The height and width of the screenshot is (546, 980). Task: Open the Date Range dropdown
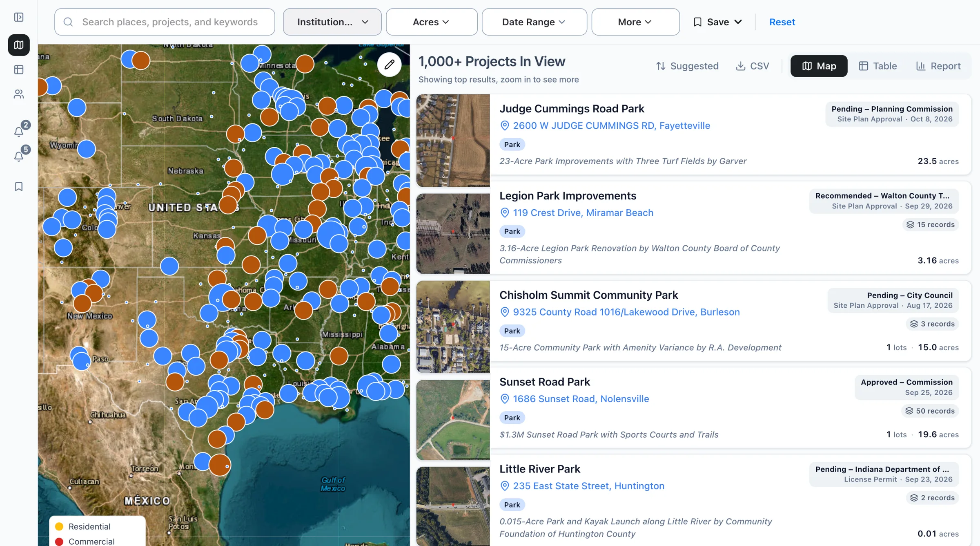pos(534,22)
